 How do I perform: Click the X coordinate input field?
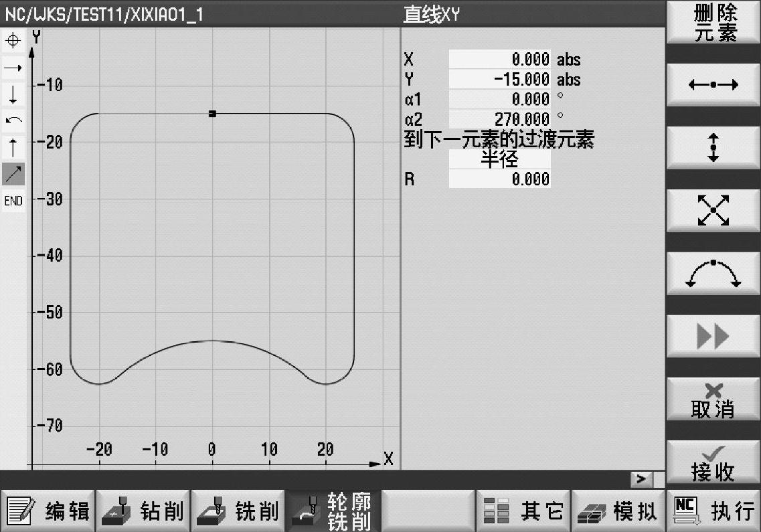click(x=499, y=60)
